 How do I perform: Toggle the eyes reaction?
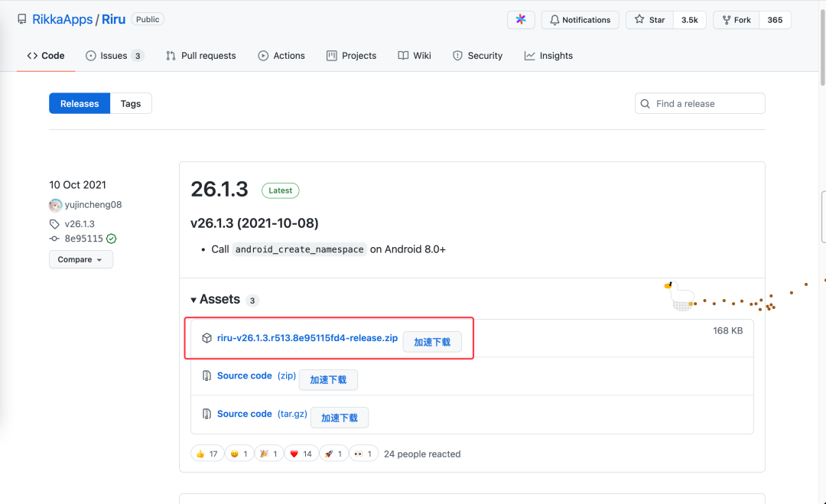click(363, 454)
